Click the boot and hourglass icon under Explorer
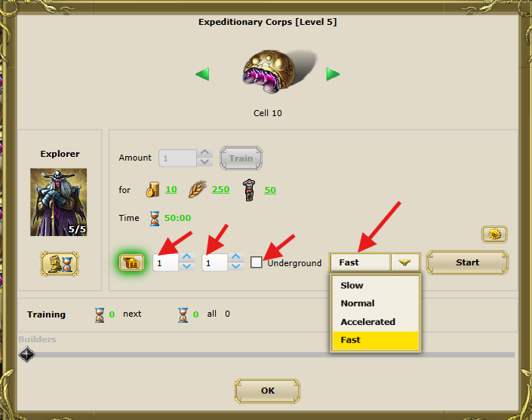Viewport: 532px width, 420px height. [60, 264]
